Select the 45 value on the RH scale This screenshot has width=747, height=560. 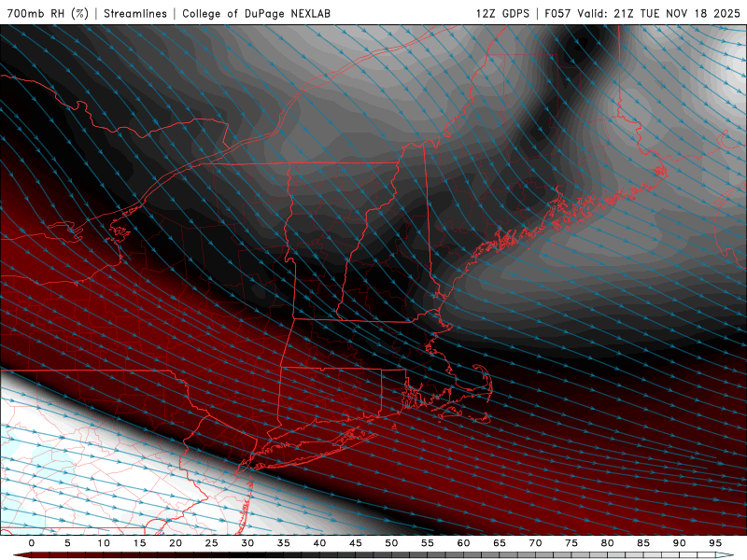pos(356,543)
